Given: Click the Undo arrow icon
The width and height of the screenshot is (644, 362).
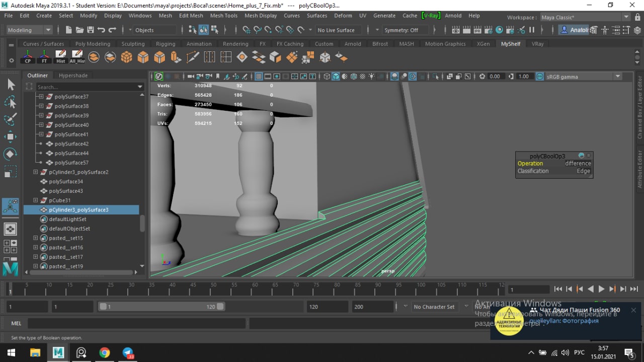Looking at the screenshot, I should (x=102, y=30).
